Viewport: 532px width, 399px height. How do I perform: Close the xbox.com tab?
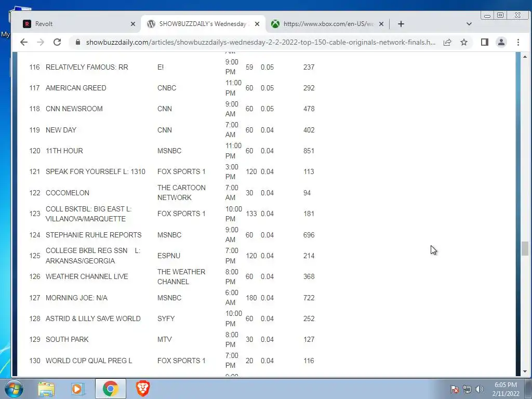(x=381, y=24)
